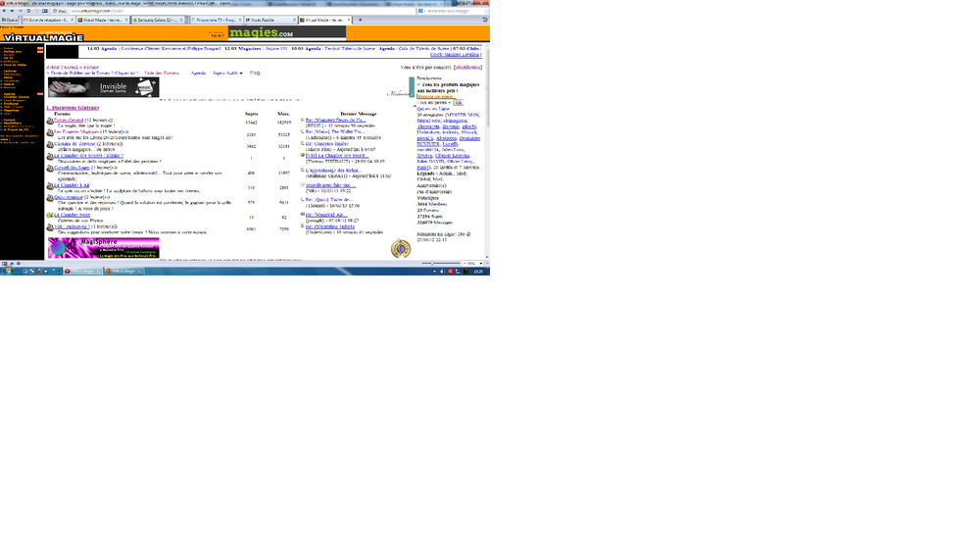Image resolution: width=980 pixels, height=551 pixels.
Task: Click the Go button beside the forum dropdown
Action: [459, 102]
